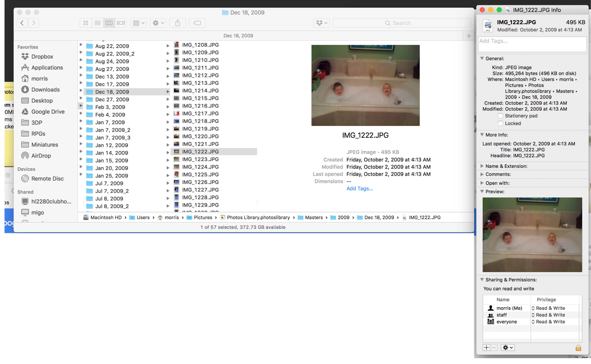Viewport: 591px width, 364px height.
Task: Select Cover Flow view button
Action: click(x=121, y=23)
